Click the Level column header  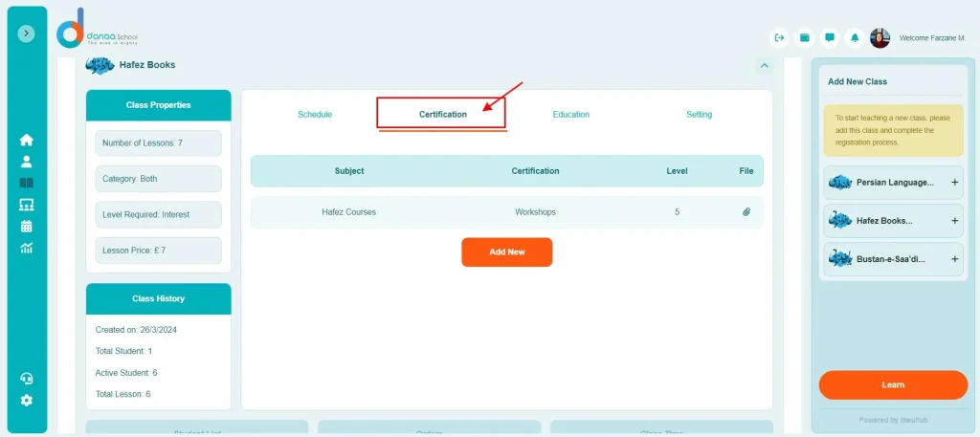(x=677, y=171)
